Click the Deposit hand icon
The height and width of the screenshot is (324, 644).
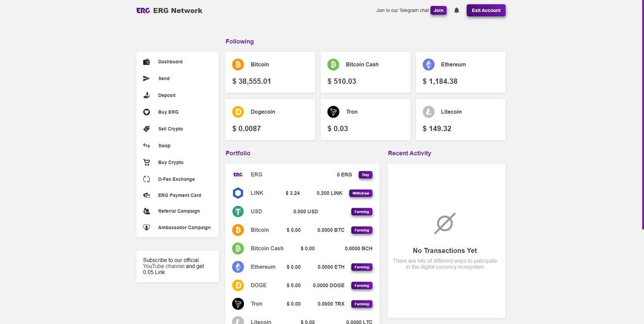point(146,95)
